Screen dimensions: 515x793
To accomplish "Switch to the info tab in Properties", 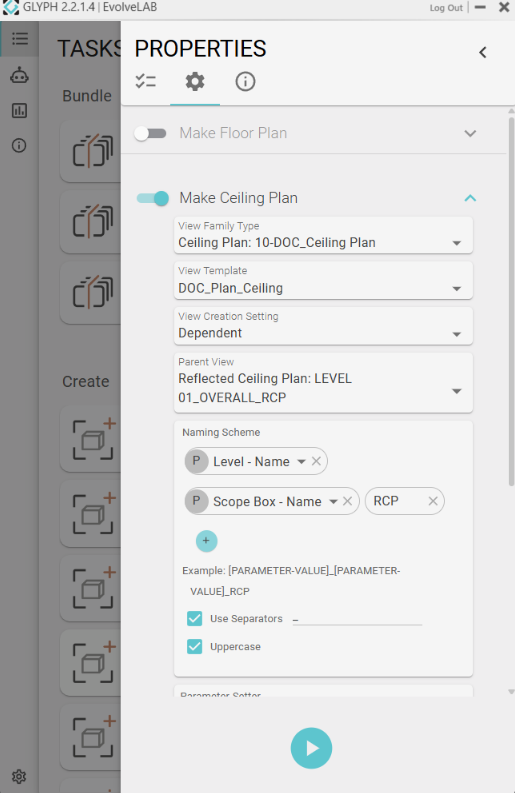I will [245, 81].
